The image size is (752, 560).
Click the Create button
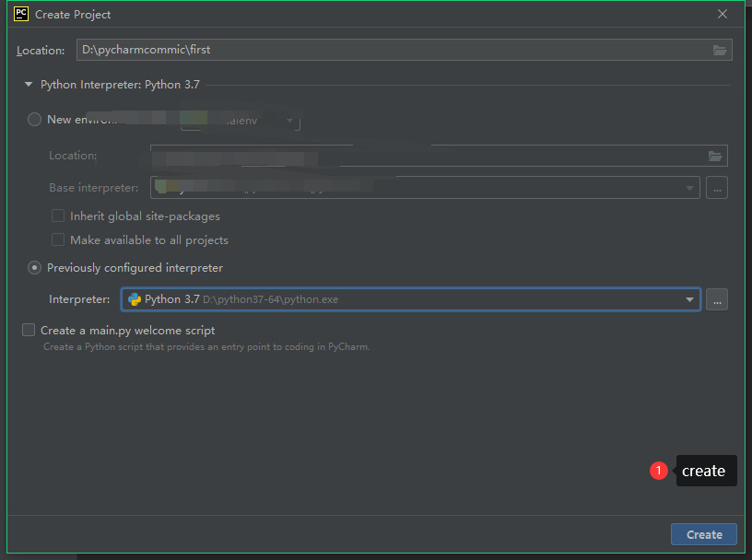pos(703,534)
